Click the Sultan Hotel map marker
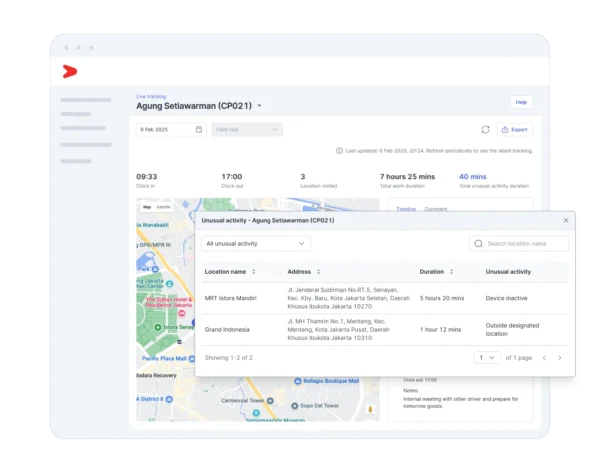600x473 pixels. (x=182, y=313)
